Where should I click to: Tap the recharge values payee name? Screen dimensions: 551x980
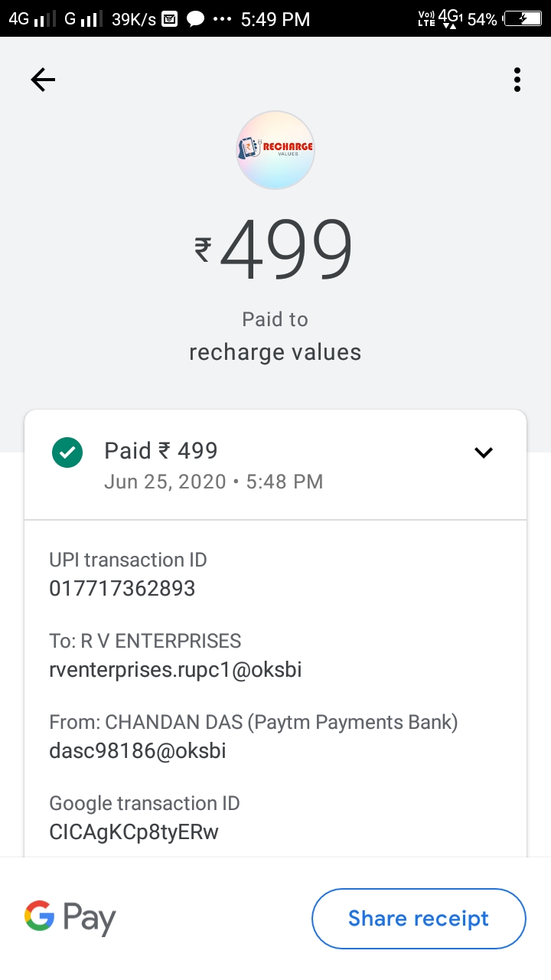275,352
